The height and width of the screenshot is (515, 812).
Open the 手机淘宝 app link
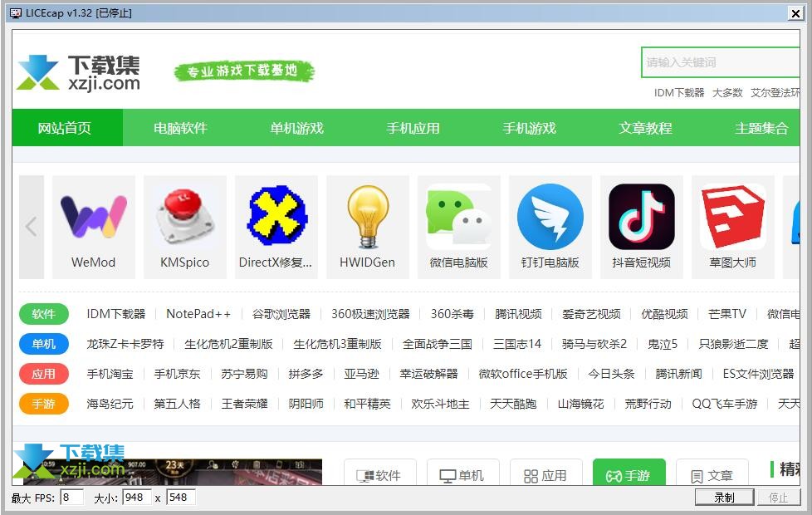click(110, 374)
